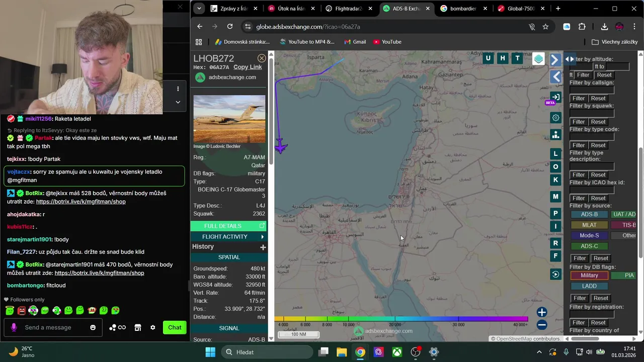Zoom out with the minus map button
Screen dimensions: 644x362
pos(541,325)
